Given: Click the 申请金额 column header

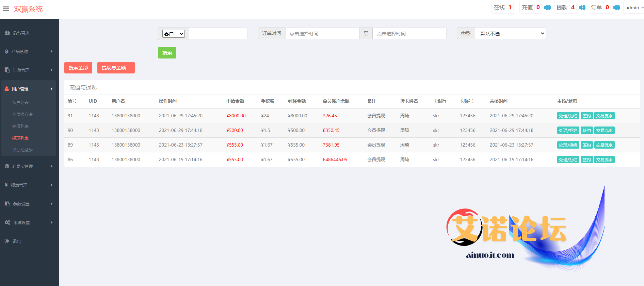Looking at the screenshot, I should point(235,101).
